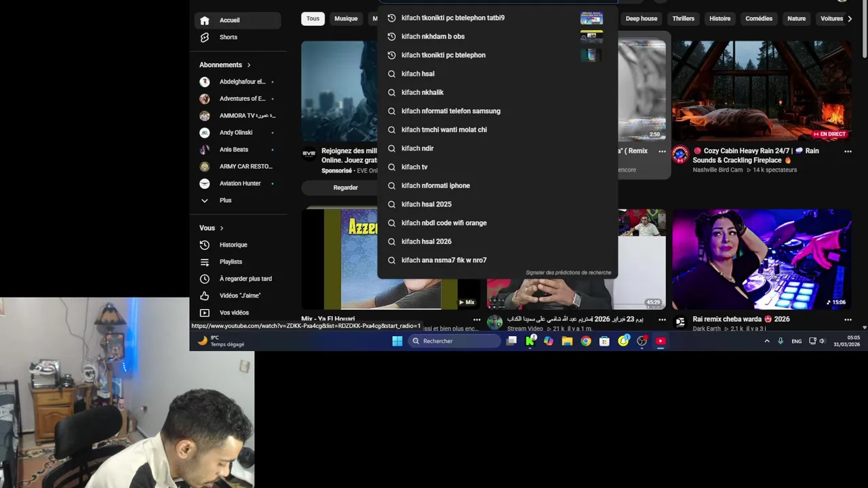Open Aviation Hunter channel subscription
This screenshot has height=488, width=868.
pos(237,183)
